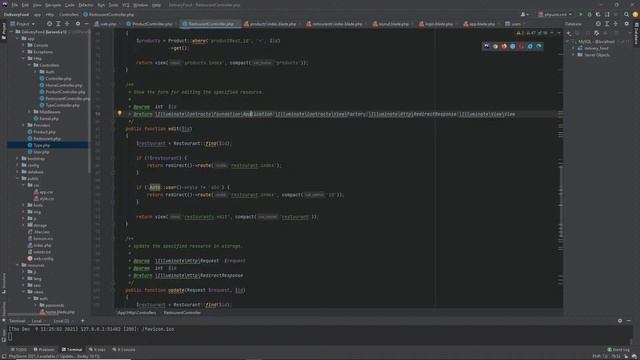Open Project view dropdown
Viewport: 640px width, 360px height.
(x=23, y=24)
